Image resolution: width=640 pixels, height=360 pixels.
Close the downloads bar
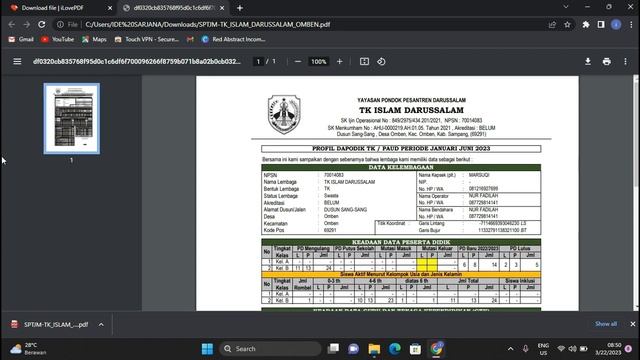[x=633, y=324]
